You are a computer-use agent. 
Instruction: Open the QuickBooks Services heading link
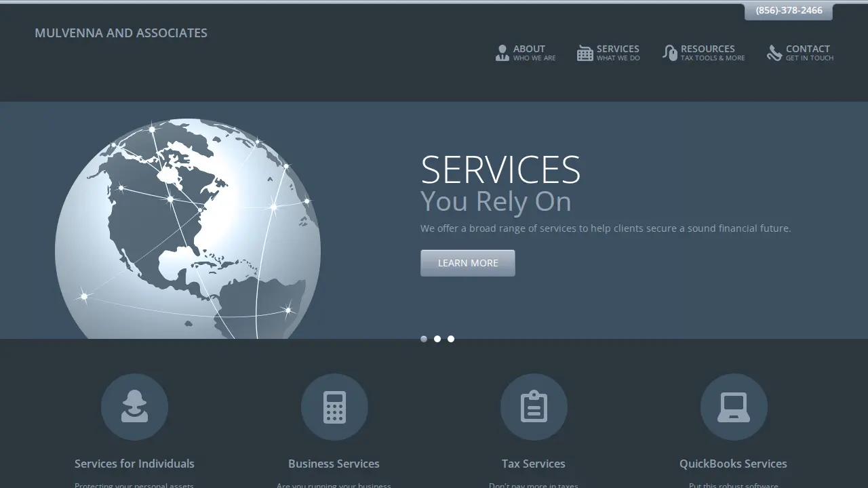pyautogui.click(x=733, y=464)
